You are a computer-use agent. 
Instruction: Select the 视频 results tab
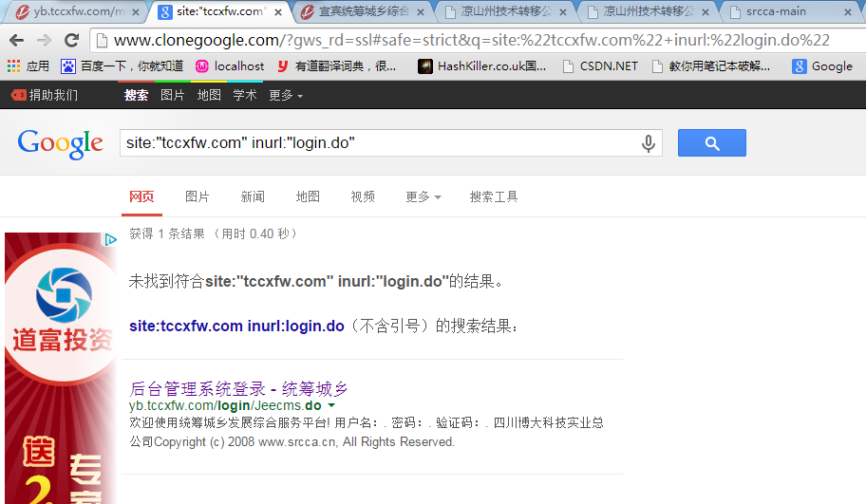point(363,196)
